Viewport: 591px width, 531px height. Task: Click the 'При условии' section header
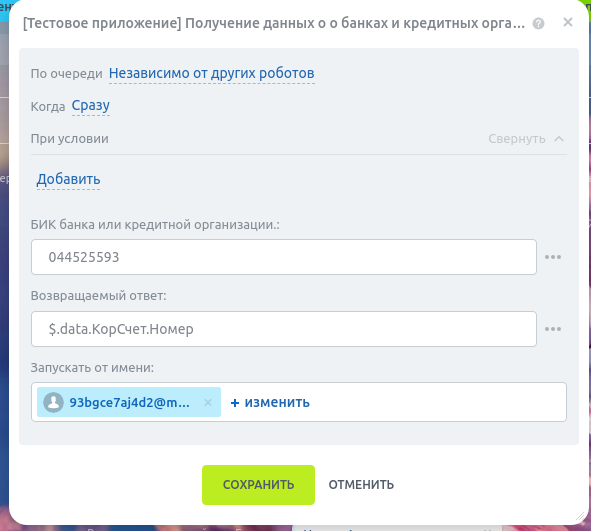(x=70, y=139)
